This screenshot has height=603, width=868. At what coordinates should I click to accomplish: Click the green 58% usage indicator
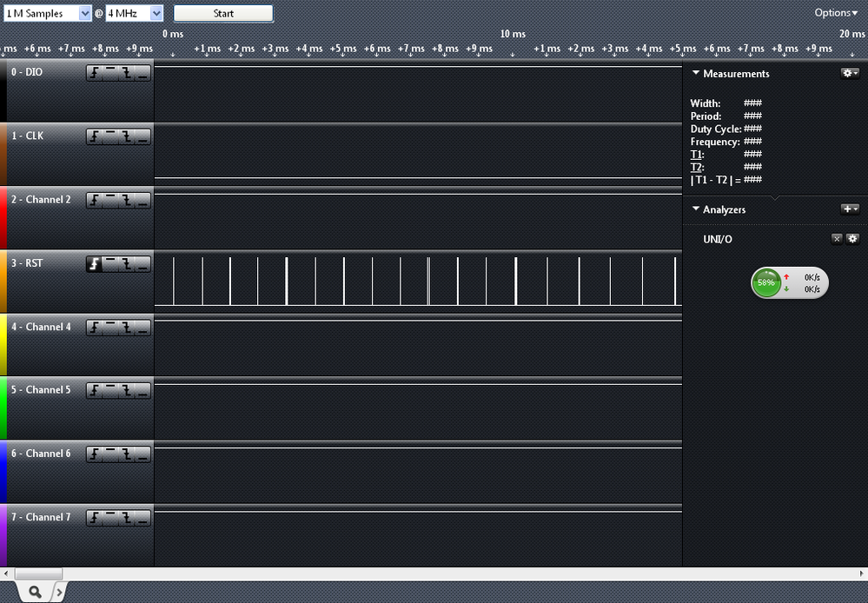765,282
